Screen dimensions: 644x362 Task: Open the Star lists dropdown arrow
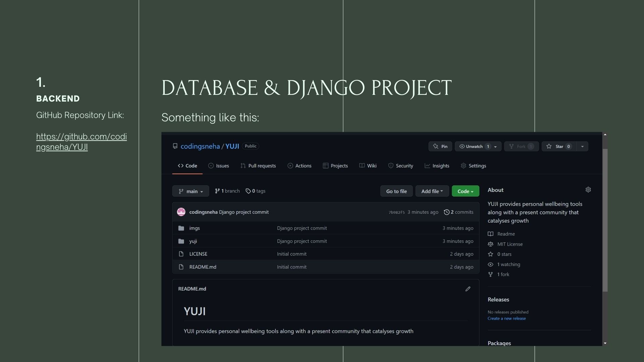point(582,146)
